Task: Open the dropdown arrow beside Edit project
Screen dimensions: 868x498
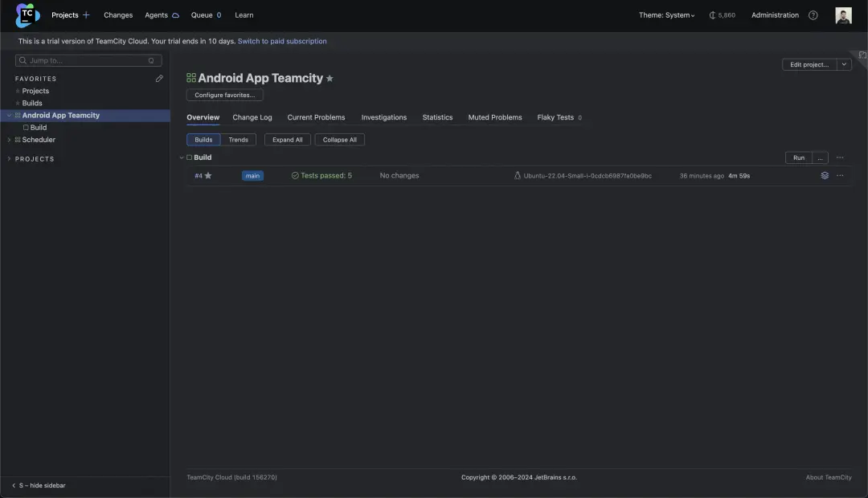Action: pos(844,64)
